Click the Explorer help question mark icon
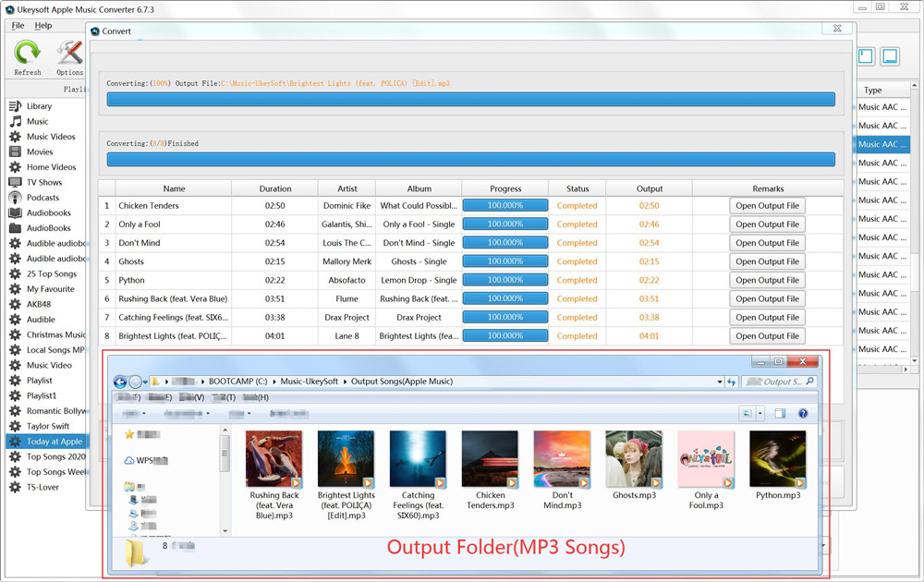This screenshot has height=582, width=924. pyautogui.click(x=803, y=414)
